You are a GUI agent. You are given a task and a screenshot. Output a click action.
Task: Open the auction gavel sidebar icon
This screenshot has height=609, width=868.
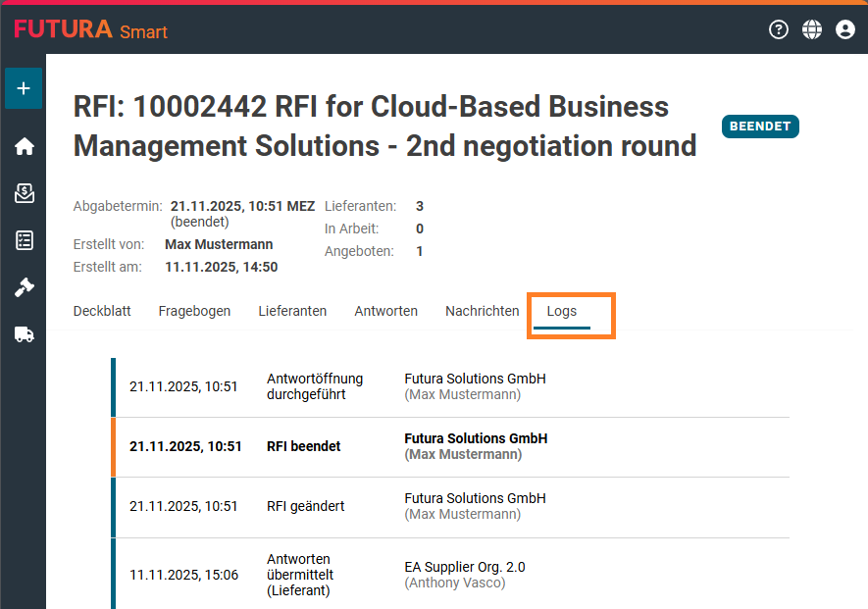[25, 287]
